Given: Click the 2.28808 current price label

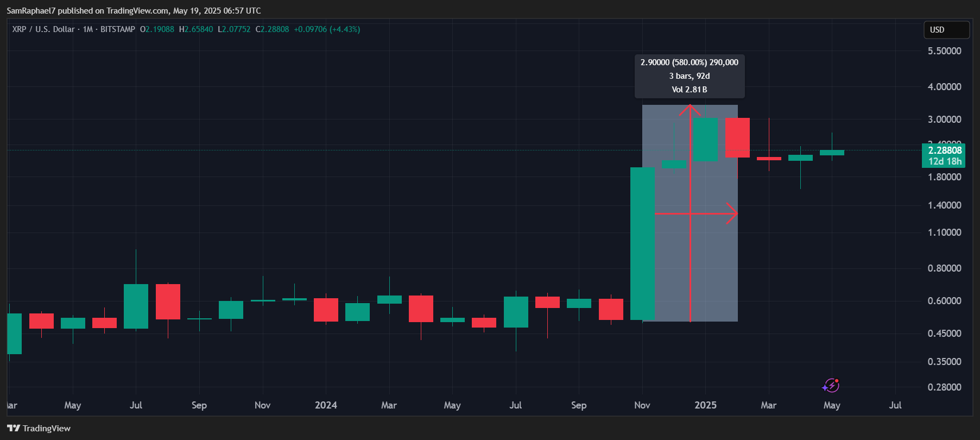Looking at the screenshot, I should [945, 150].
